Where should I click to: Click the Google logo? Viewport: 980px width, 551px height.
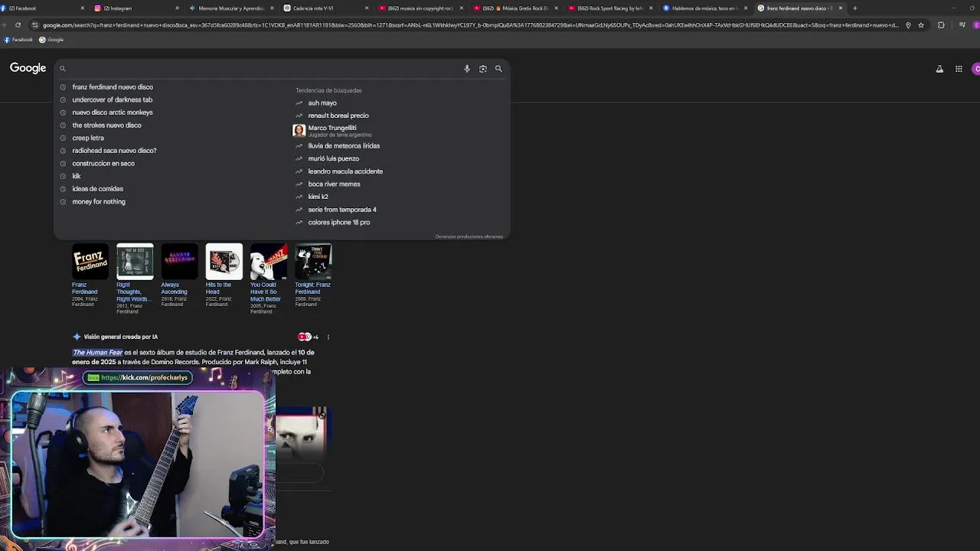28,68
